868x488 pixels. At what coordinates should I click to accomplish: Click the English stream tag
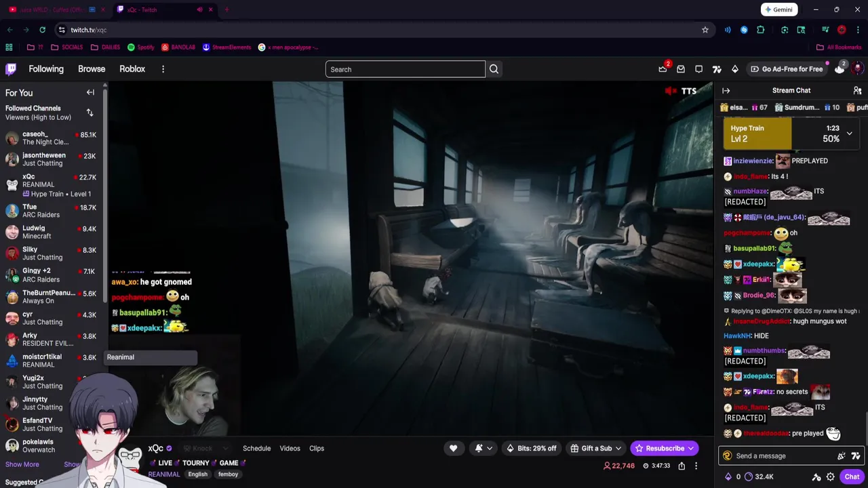coord(198,474)
